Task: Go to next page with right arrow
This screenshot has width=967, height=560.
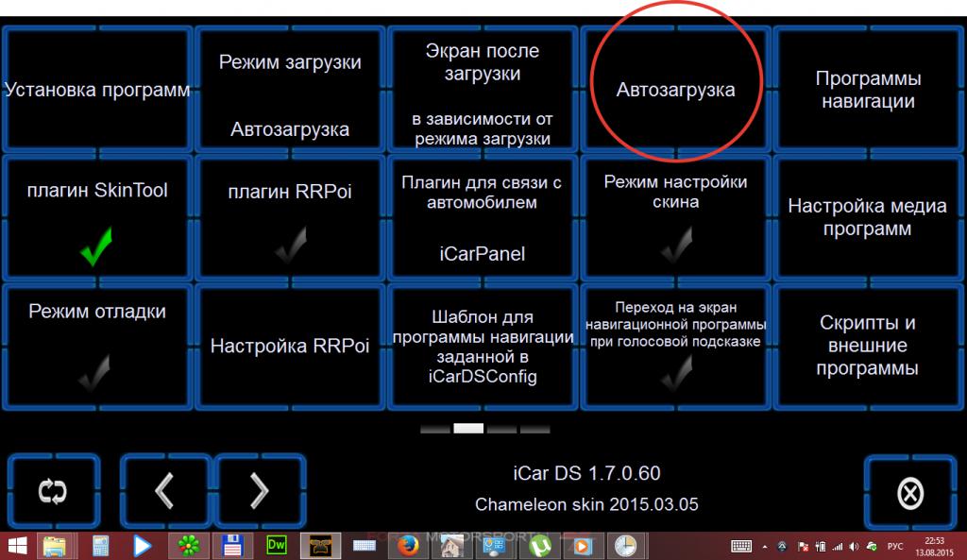Action: pos(260,491)
